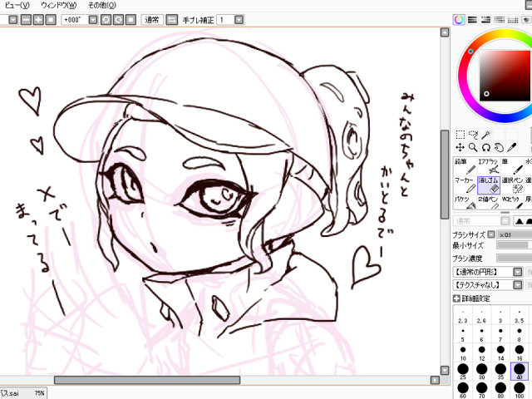Select brush size preset 16
The width and height of the screenshot is (532, 399).
tap(519, 353)
